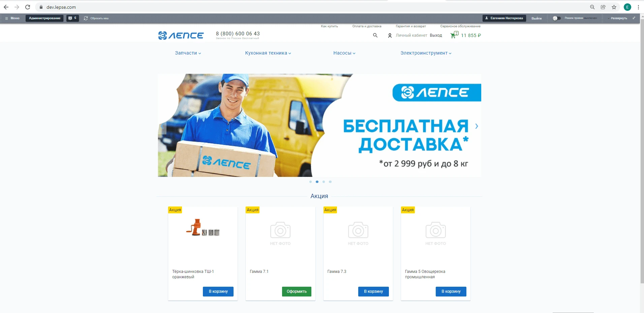
Task: Click Акция badge on Тёрка-шинковка card
Action: point(175,210)
